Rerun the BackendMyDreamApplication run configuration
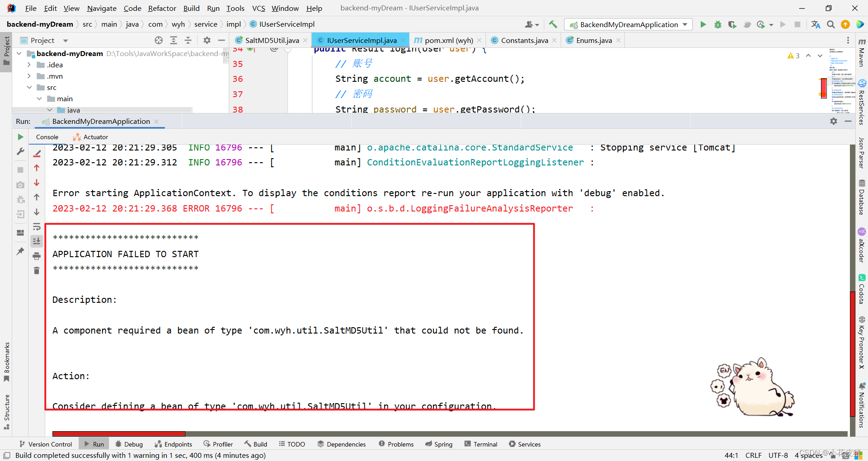Viewport: 868px width, 461px height. point(20,137)
